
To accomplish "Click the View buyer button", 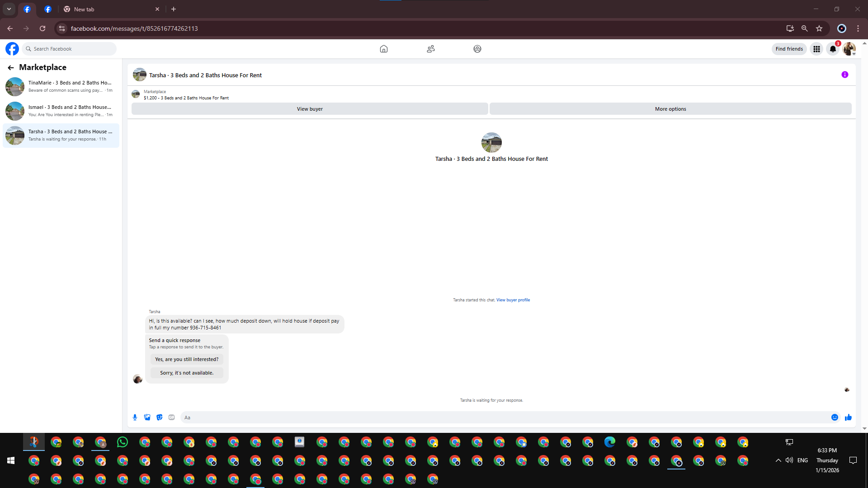I will (310, 109).
